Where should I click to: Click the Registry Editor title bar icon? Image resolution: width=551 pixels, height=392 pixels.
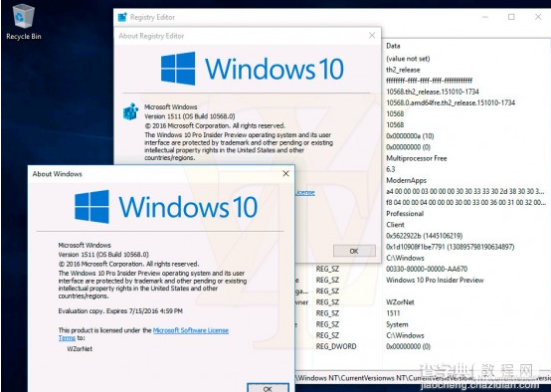[x=122, y=17]
